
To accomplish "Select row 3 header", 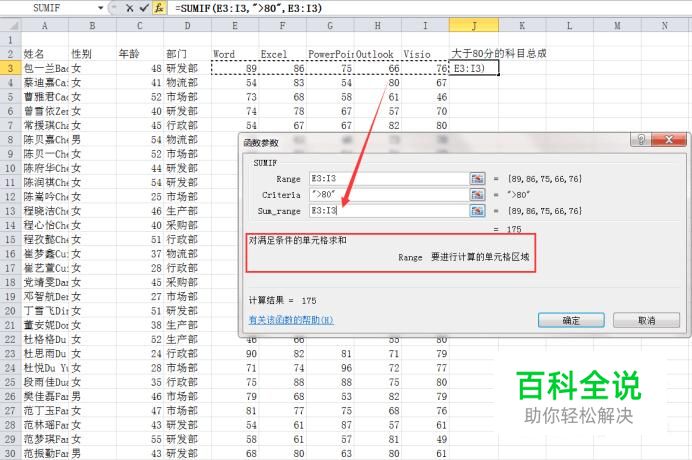I will pos(10,68).
